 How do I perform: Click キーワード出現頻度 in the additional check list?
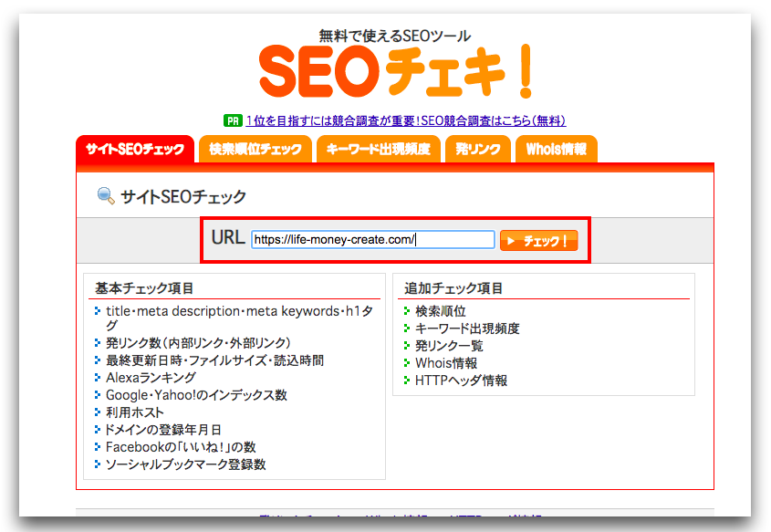point(467,328)
